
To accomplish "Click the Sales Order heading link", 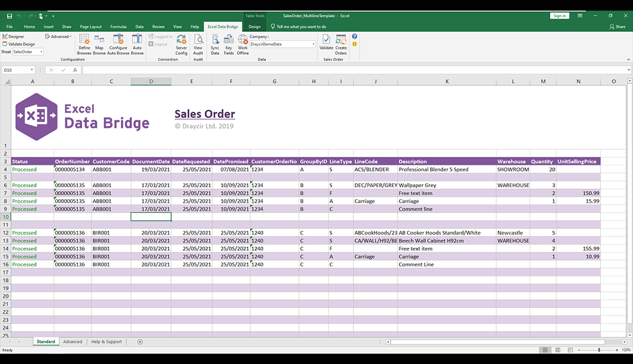I will (205, 114).
